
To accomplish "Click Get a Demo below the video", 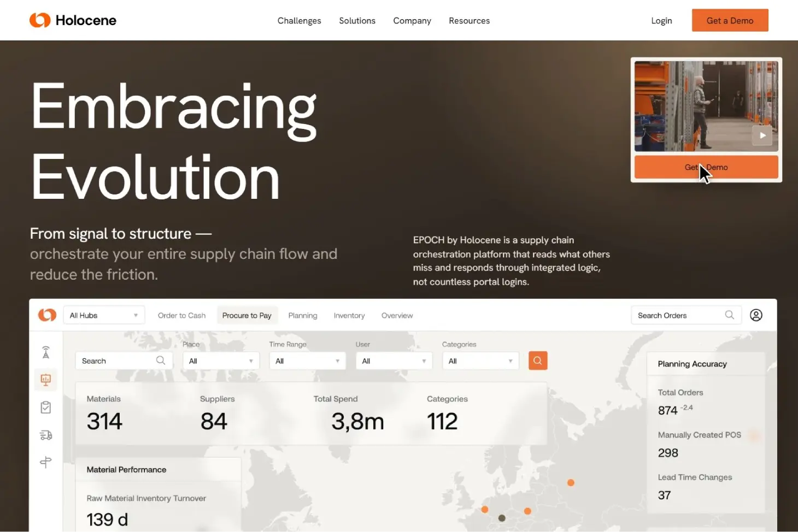I will point(706,167).
